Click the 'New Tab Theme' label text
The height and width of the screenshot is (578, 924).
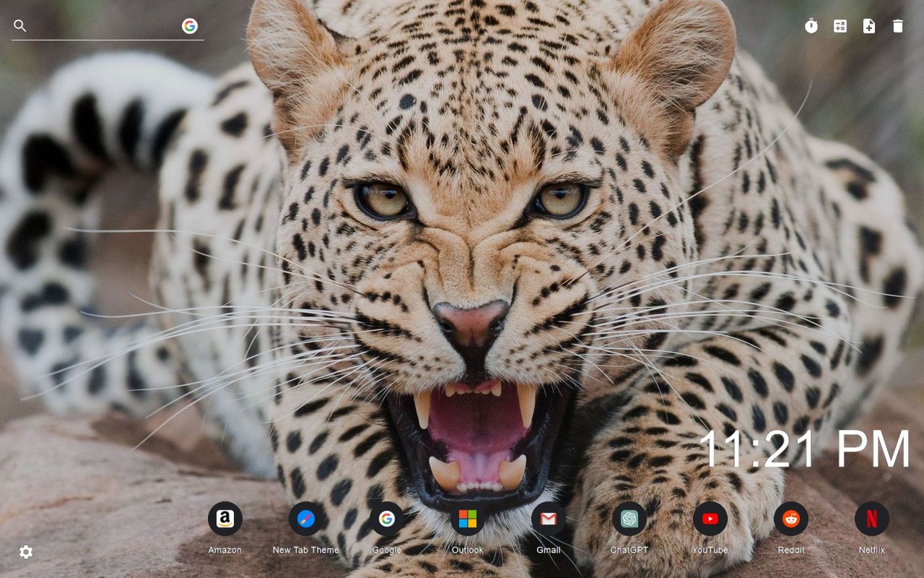(306, 550)
